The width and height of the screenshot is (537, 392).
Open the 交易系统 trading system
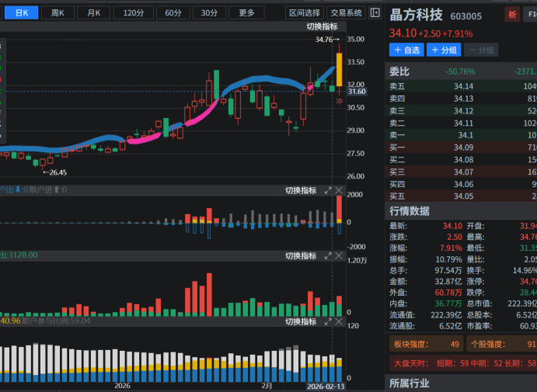tap(345, 12)
